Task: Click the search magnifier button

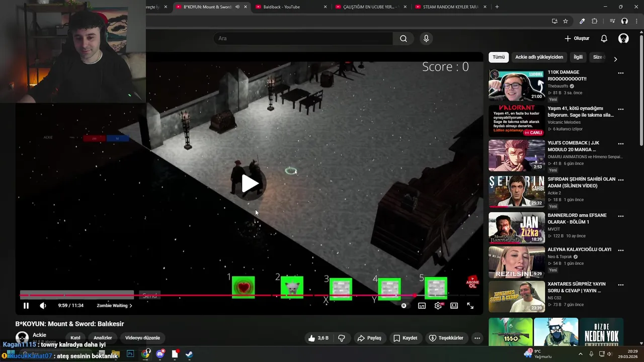Action: [404, 38]
